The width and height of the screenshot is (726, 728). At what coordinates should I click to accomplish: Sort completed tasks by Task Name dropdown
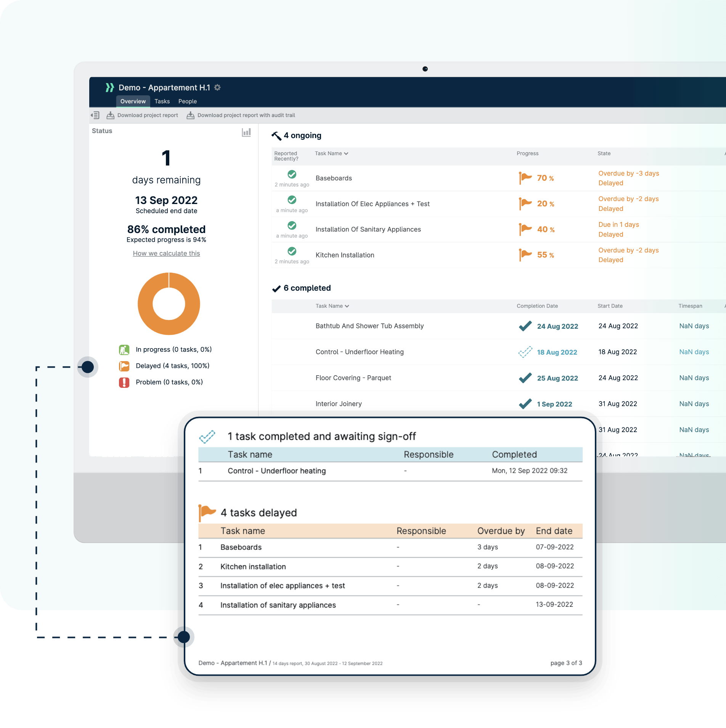332,306
